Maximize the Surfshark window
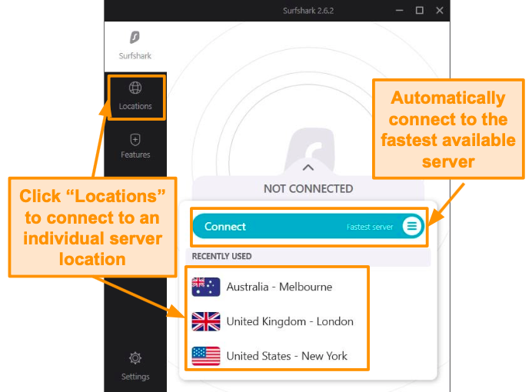Screen dimensions: 532x392 [x=419, y=11]
